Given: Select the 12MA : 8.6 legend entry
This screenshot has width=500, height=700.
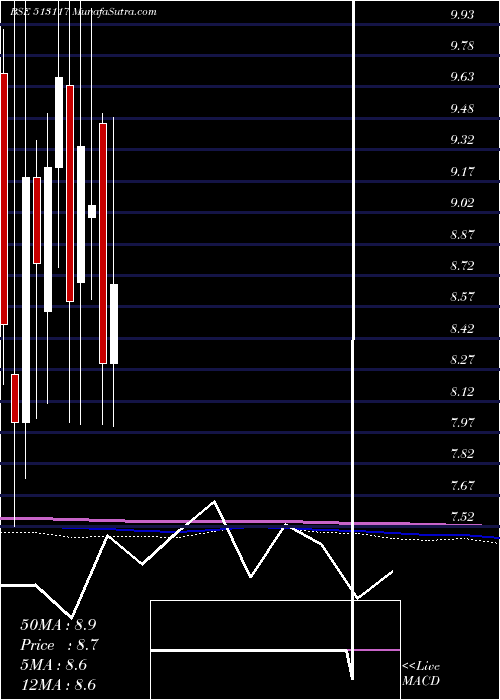Looking at the screenshot, I should coord(58,685).
